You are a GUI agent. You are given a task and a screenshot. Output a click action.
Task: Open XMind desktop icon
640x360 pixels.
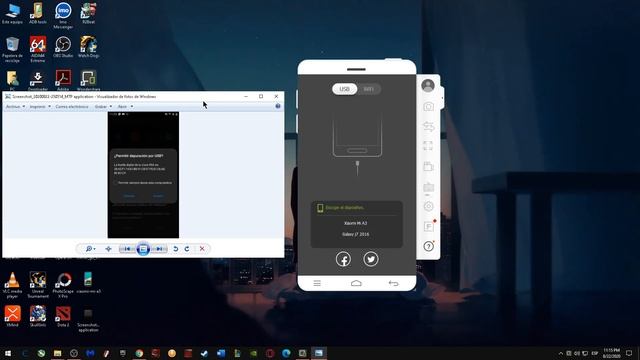tap(12, 316)
